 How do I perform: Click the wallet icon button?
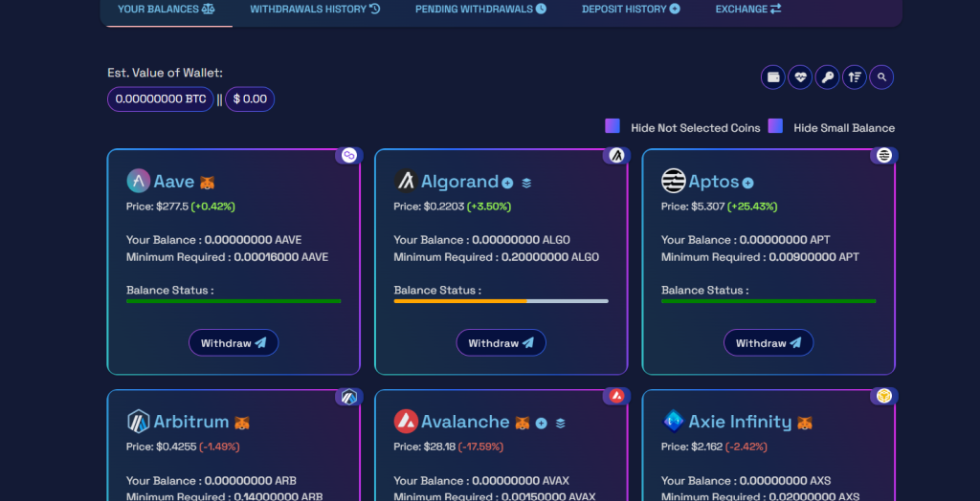pyautogui.click(x=773, y=77)
